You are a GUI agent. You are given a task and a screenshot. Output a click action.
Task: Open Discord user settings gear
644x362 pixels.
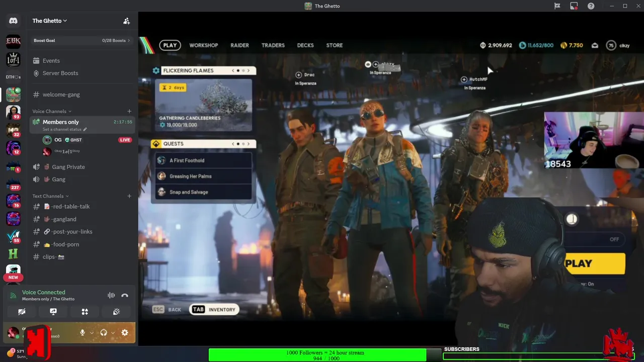[125, 332]
